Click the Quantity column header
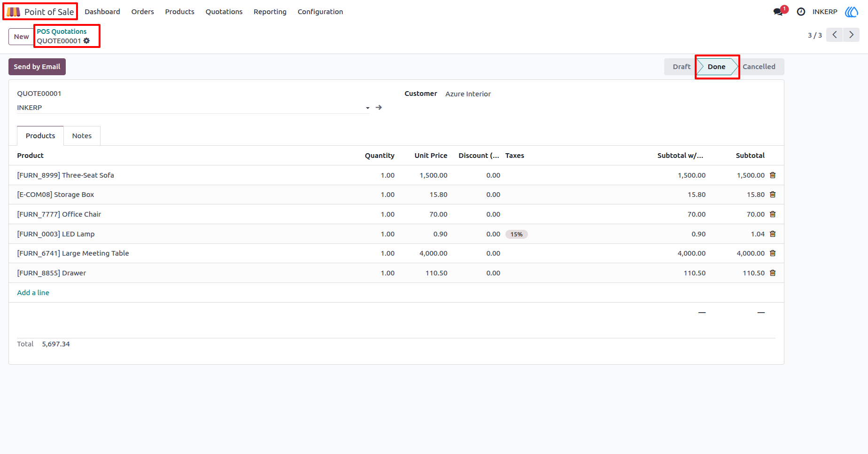Viewport: 868px width, 454px height. (380, 156)
